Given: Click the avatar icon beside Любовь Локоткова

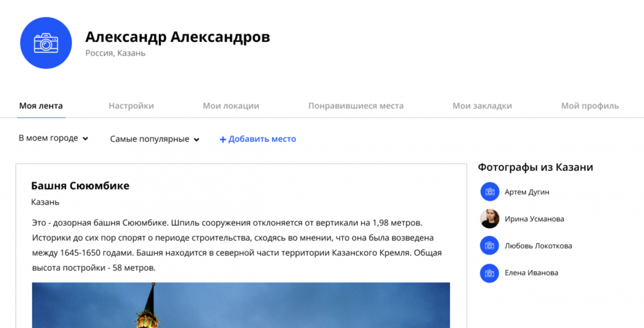Looking at the screenshot, I should click(489, 246).
